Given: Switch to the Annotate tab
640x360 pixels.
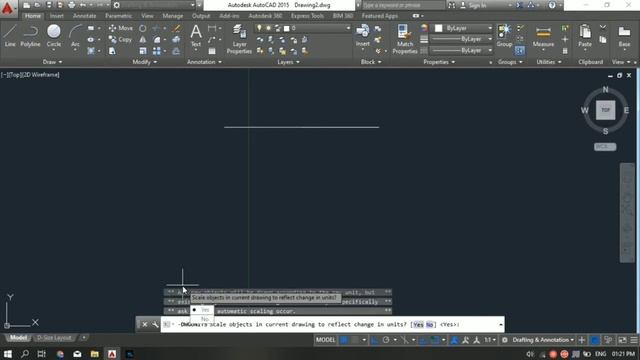Looking at the screenshot, I should [84, 16].
